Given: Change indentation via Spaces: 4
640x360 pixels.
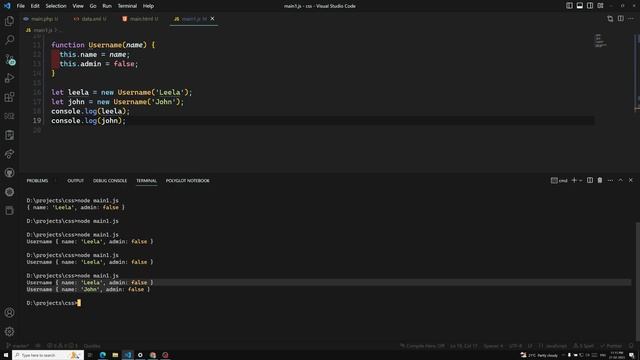Looking at the screenshot, I should pyautogui.click(x=493, y=346).
